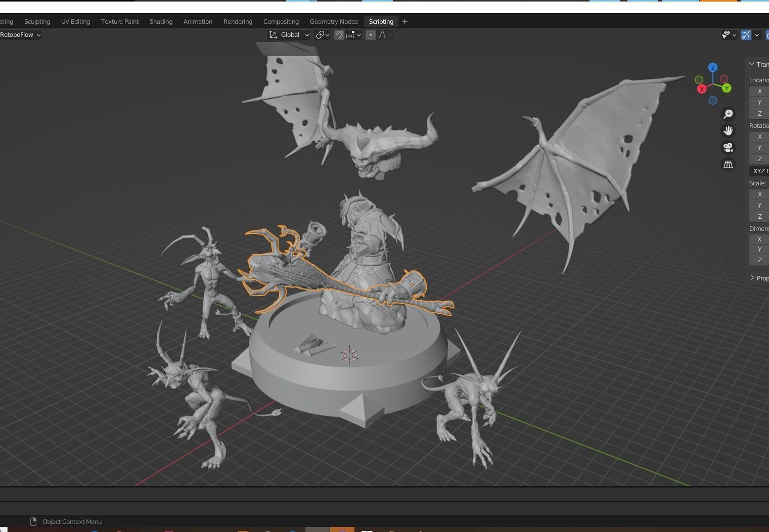769x532 pixels.
Task: Open the XYZ Euler rotation mode dropdown
Action: coord(759,171)
